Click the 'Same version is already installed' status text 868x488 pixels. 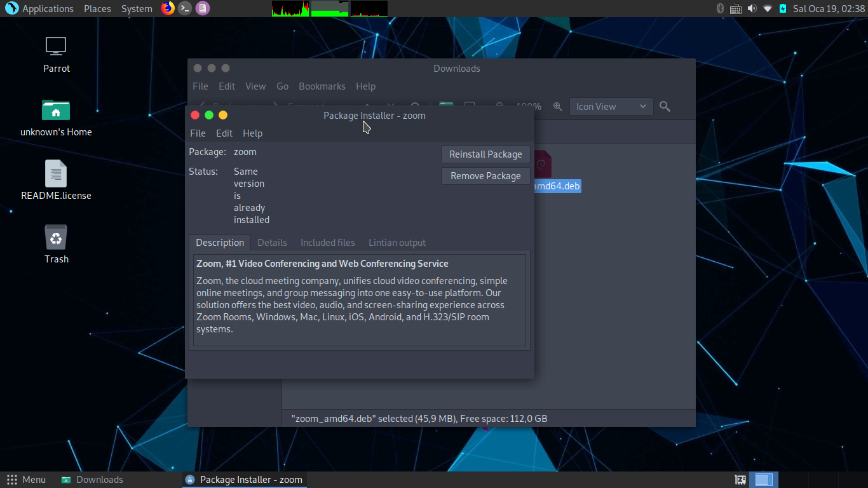[252, 196]
